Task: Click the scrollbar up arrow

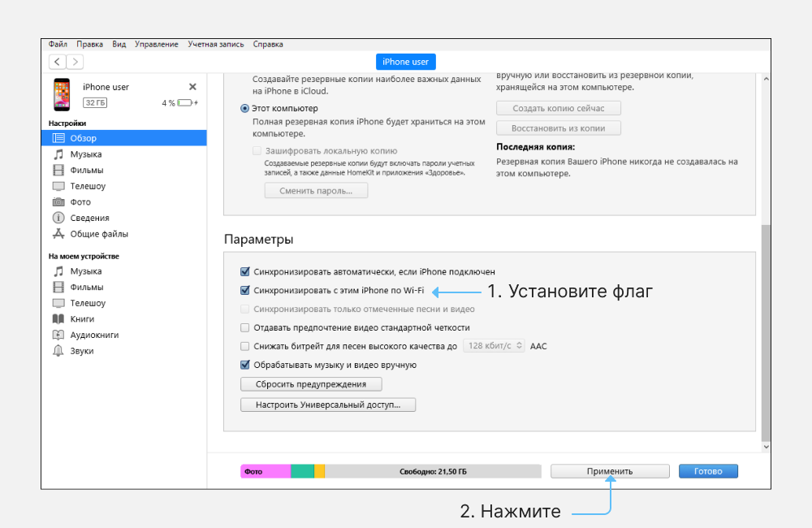Action: [x=766, y=80]
